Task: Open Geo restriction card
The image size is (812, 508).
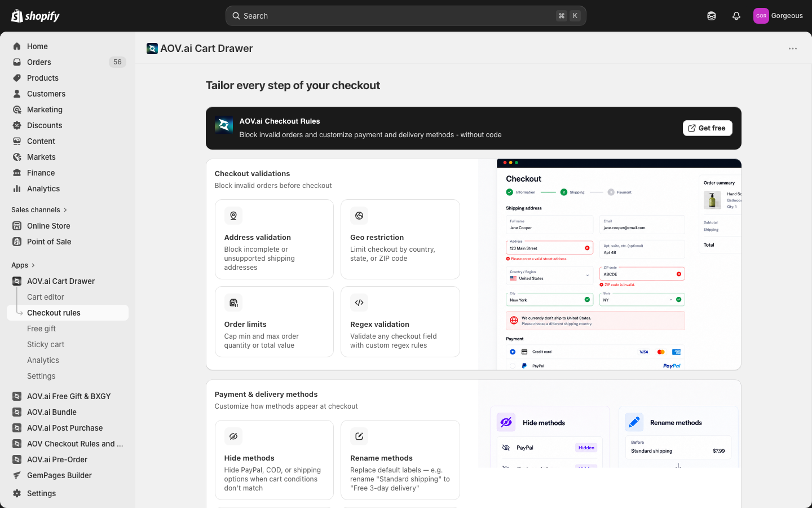Action: click(400, 239)
